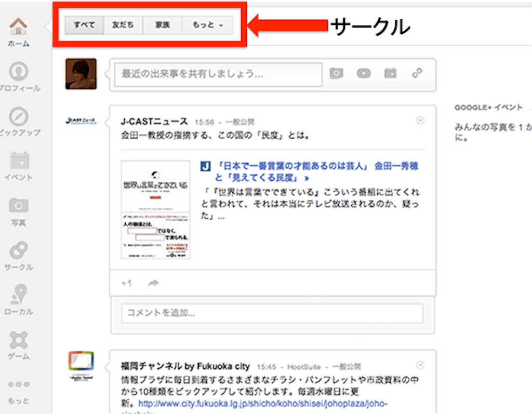This screenshot has width=532, height=414.
Task: Open the 写真 photos sidebar icon
Action: (19, 206)
